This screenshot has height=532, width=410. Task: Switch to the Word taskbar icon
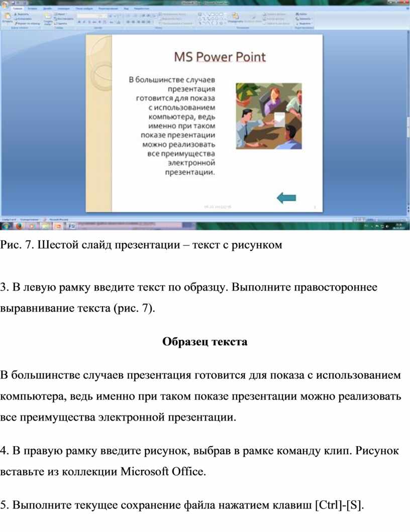point(72,226)
